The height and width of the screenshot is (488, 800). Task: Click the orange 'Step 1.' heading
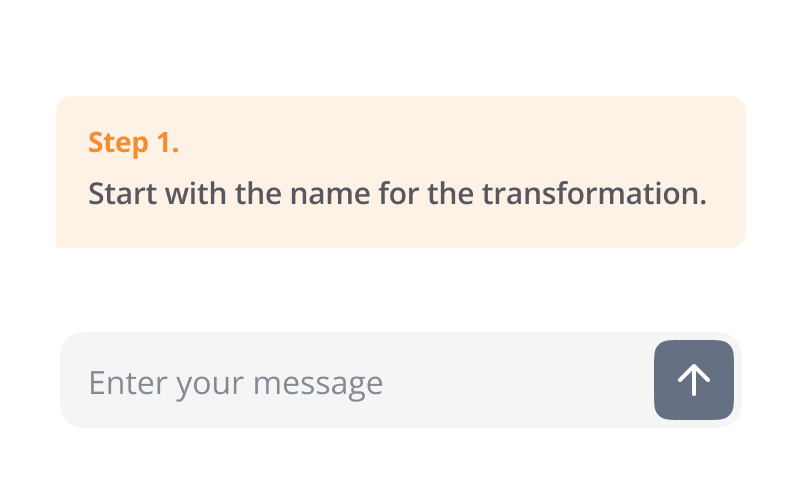point(133,142)
